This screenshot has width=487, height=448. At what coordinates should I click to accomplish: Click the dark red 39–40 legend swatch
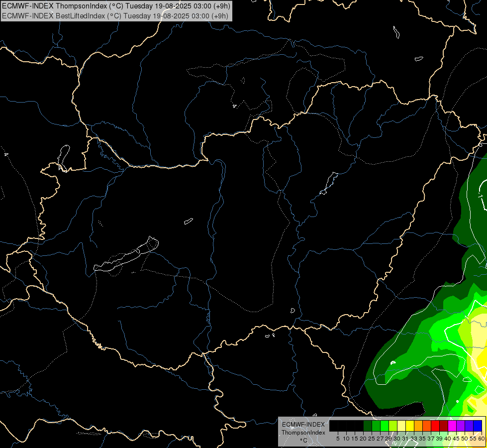(444, 426)
